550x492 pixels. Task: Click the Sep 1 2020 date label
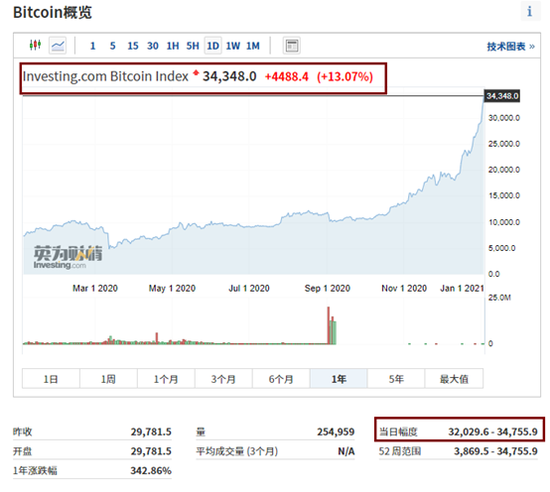pos(327,288)
